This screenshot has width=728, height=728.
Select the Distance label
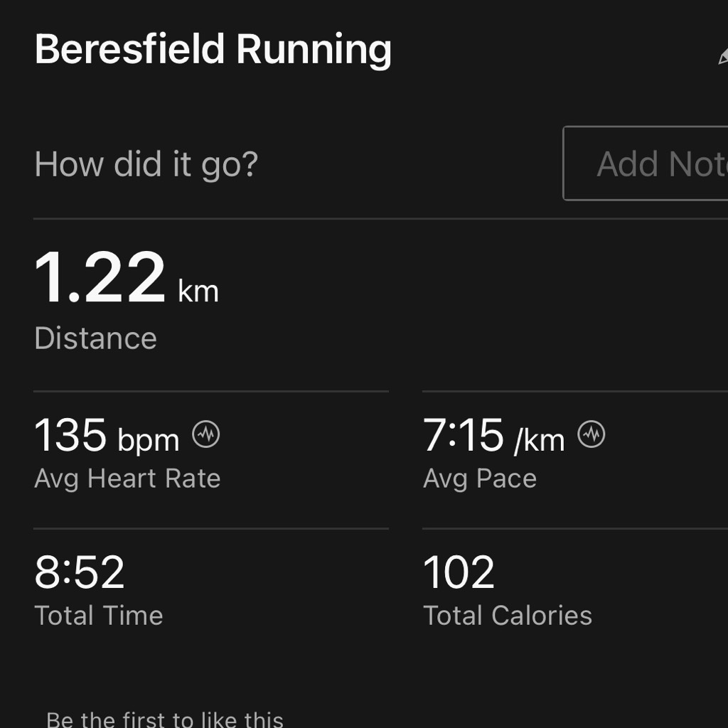(x=96, y=338)
